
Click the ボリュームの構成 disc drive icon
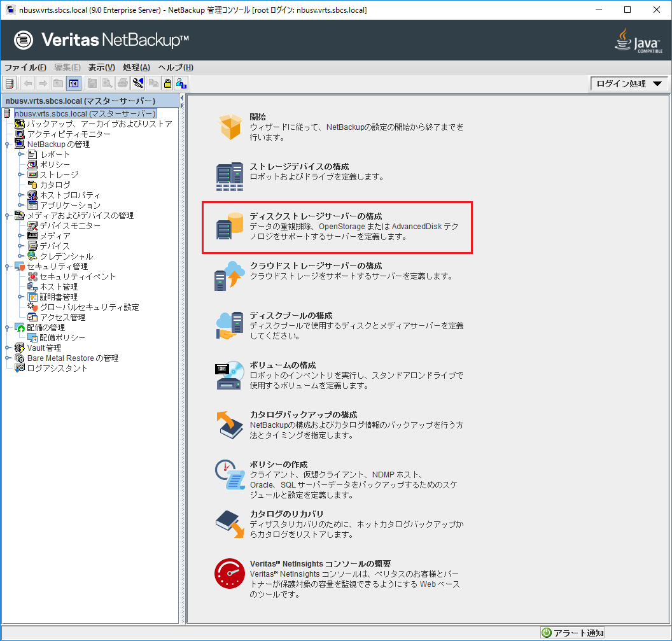230,375
